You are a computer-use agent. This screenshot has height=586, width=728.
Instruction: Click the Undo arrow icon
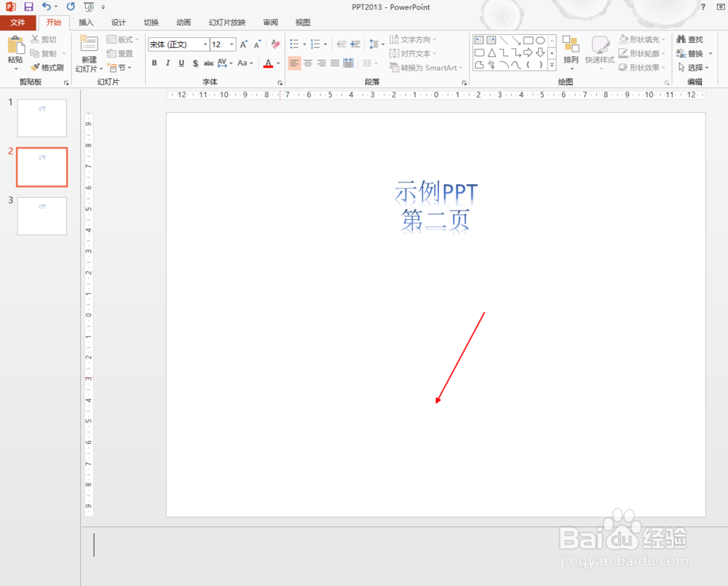coord(47,7)
